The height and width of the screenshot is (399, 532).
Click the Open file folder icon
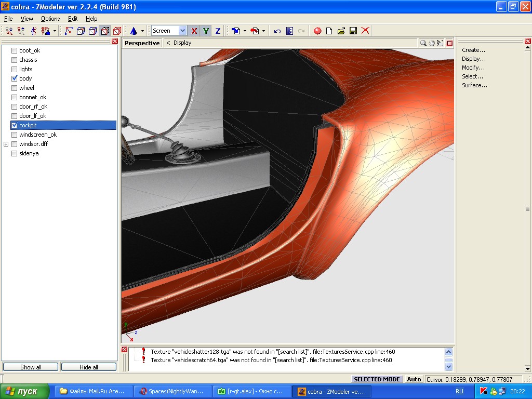341,31
